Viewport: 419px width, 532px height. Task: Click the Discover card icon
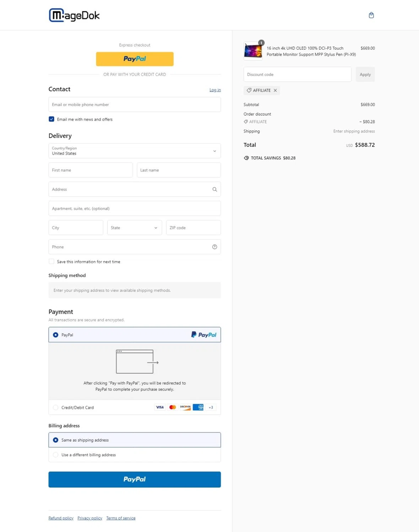click(185, 407)
